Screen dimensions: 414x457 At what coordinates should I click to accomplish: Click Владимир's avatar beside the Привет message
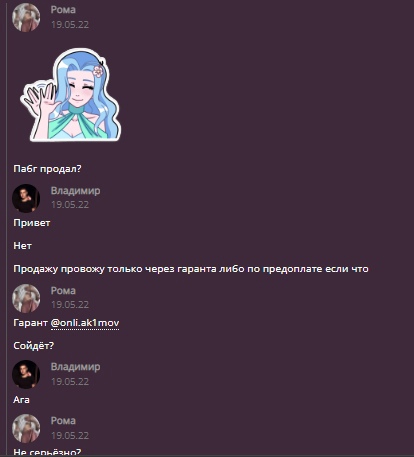pyautogui.click(x=26, y=198)
